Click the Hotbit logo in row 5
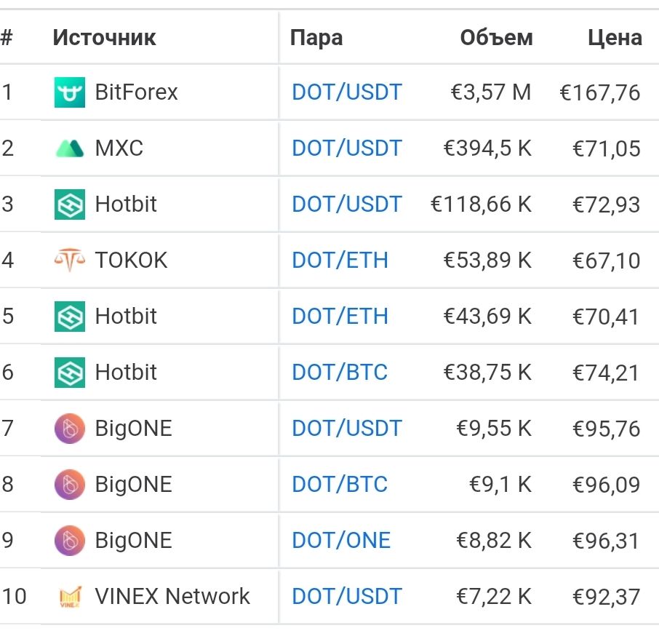 click(x=70, y=316)
